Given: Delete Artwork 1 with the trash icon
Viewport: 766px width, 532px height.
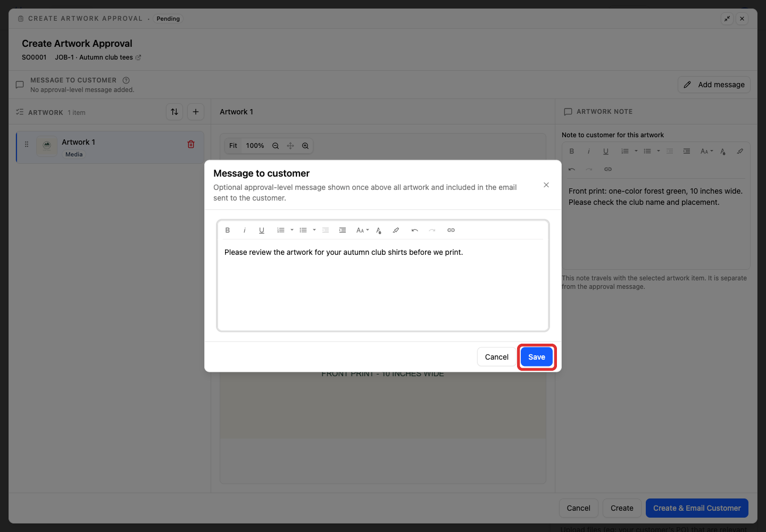Looking at the screenshot, I should [191, 144].
